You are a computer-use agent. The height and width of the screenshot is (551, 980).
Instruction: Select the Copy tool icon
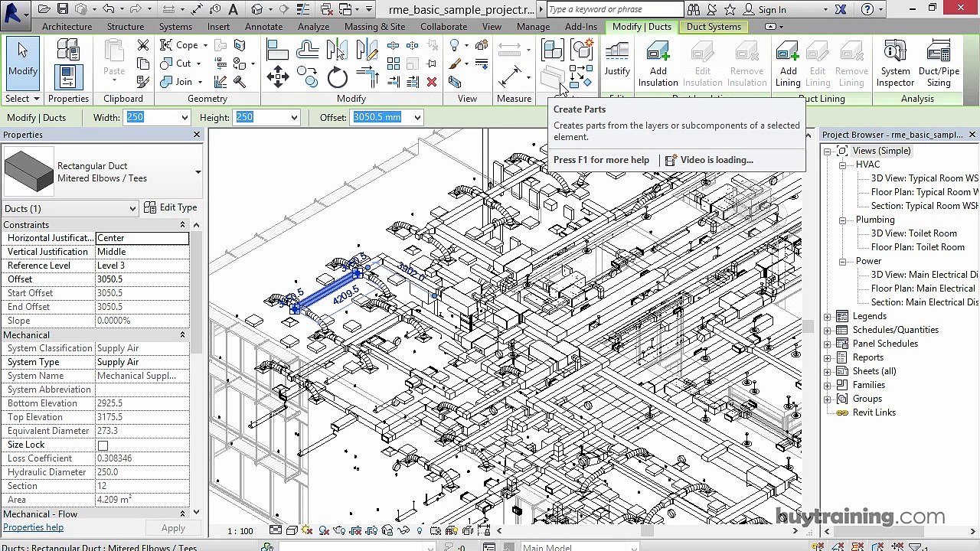[307, 77]
